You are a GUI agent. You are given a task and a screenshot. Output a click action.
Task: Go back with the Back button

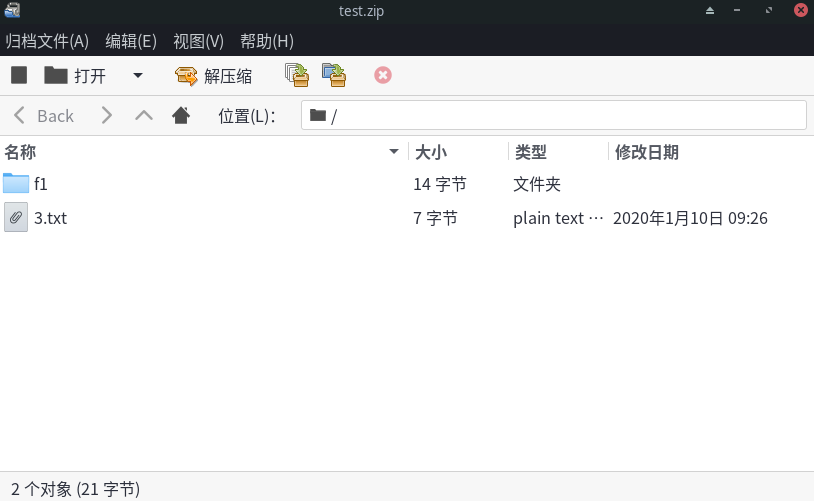(x=44, y=115)
